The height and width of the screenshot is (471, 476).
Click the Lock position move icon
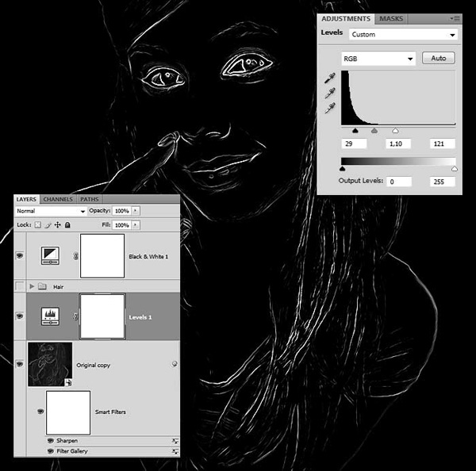click(57, 225)
